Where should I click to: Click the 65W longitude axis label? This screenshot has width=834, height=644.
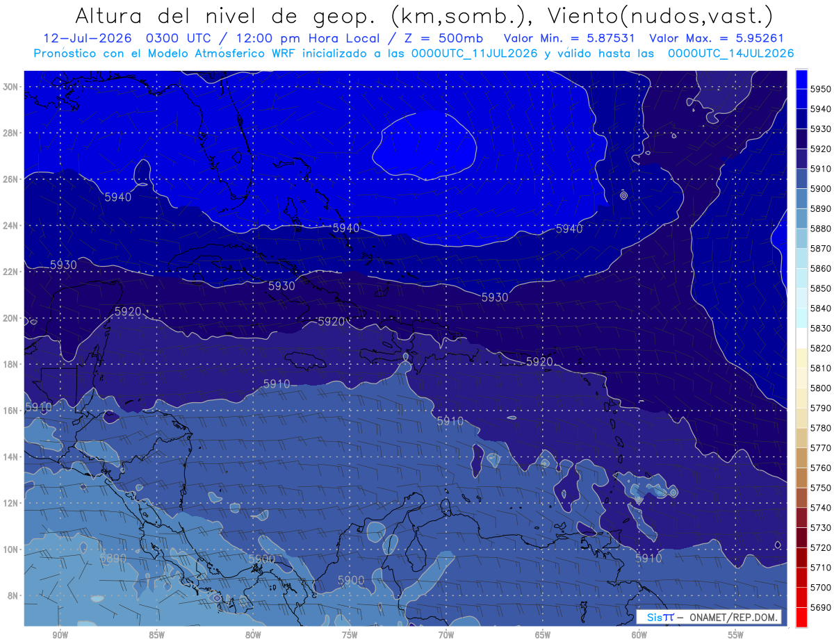click(543, 634)
